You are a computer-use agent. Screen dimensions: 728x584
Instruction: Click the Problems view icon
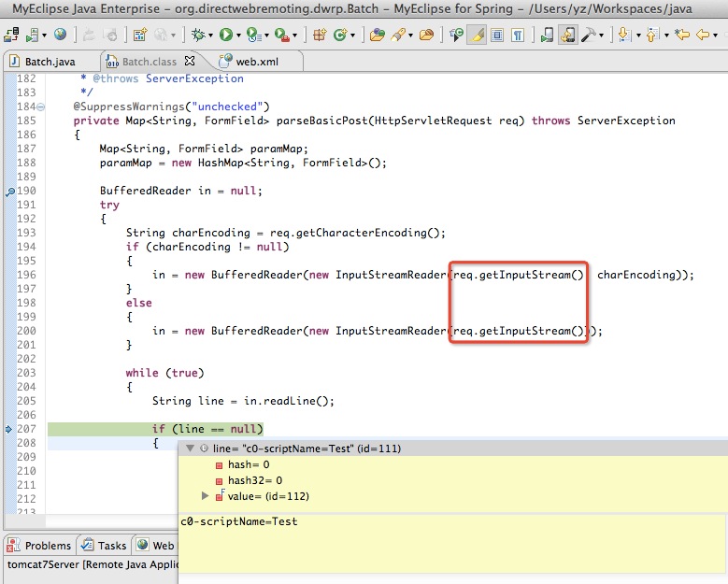(x=13, y=545)
